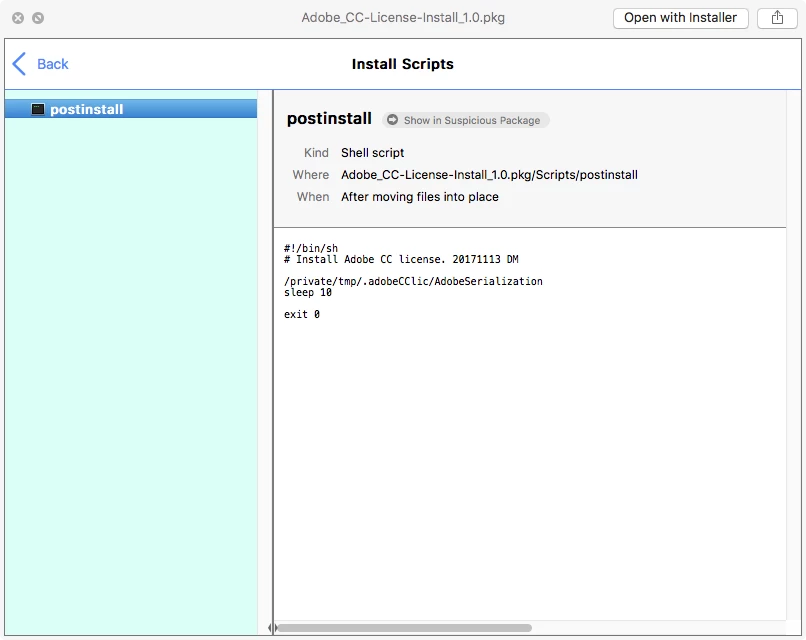The width and height of the screenshot is (806, 640).
Task: Click the Where label
Action: (x=311, y=175)
